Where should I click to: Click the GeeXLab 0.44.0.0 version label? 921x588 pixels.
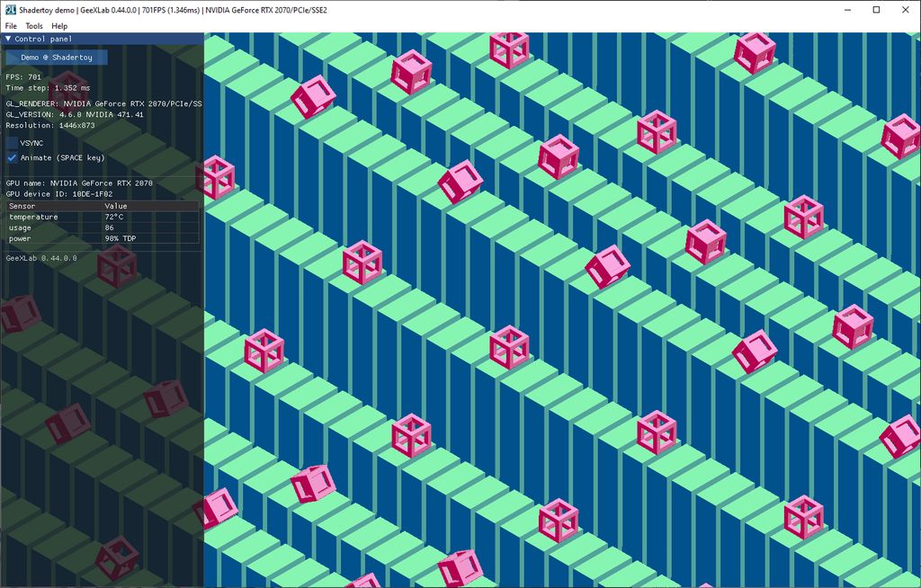41,258
